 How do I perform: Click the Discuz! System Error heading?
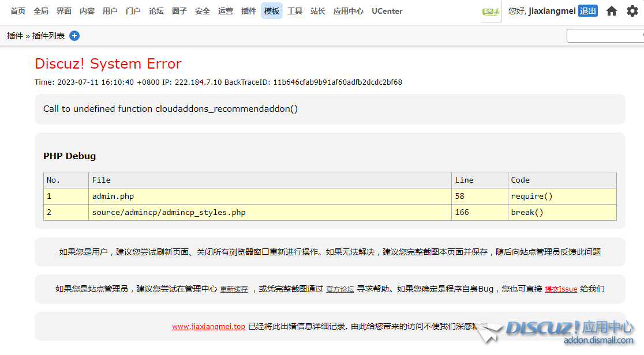pyautogui.click(x=108, y=63)
